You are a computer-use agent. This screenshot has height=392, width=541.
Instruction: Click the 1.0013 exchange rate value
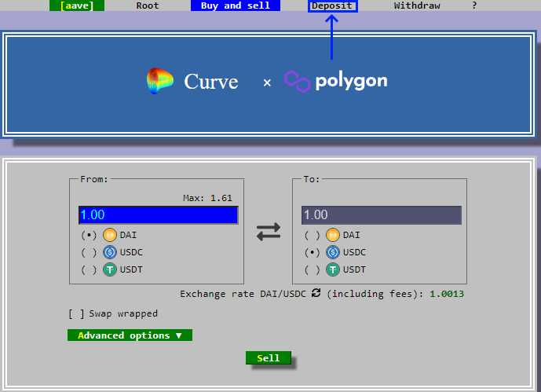[447, 294]
